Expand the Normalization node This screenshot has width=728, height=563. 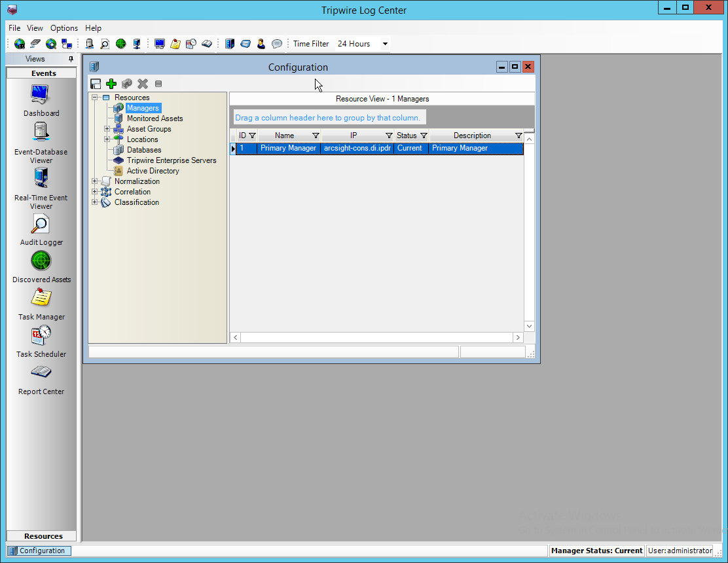95,181
